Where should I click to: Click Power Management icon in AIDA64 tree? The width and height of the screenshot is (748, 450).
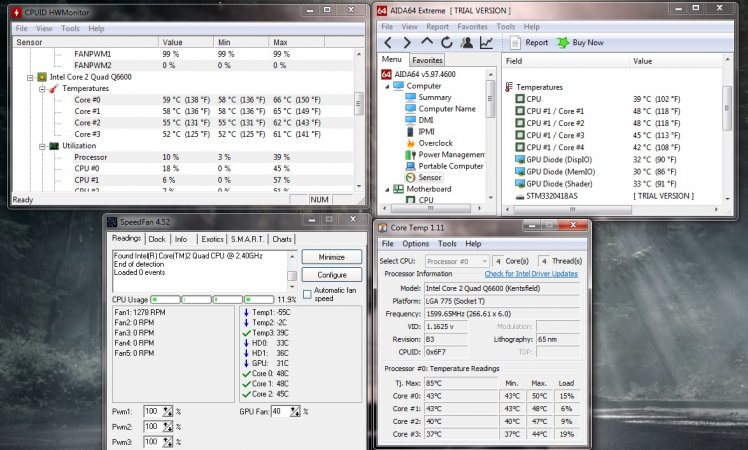click(x=410, y=155)
